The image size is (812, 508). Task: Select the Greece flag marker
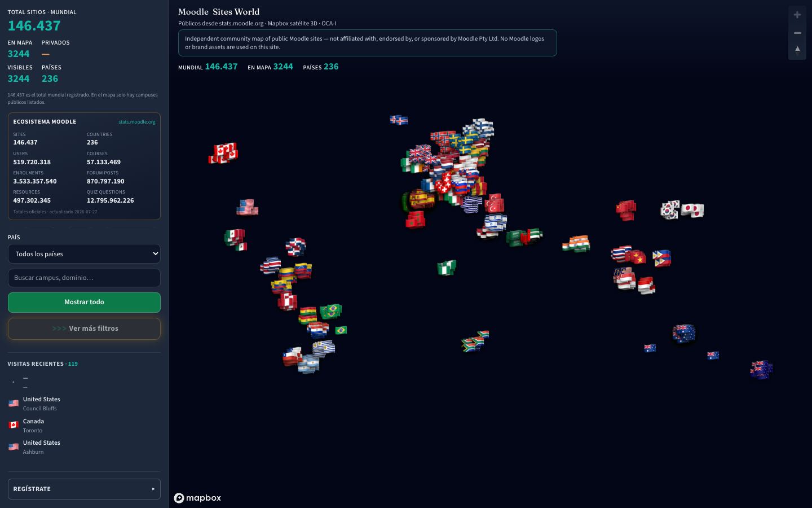[471, 204]
